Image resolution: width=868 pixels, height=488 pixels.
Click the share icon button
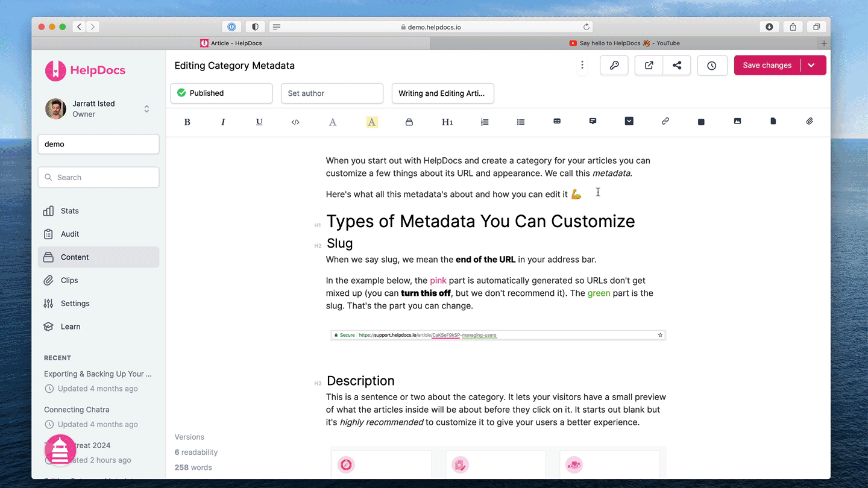(677, 66)
